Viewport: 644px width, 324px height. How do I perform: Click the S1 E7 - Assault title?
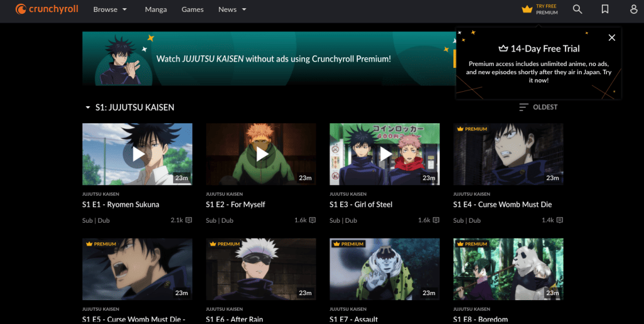pos(353,319)
